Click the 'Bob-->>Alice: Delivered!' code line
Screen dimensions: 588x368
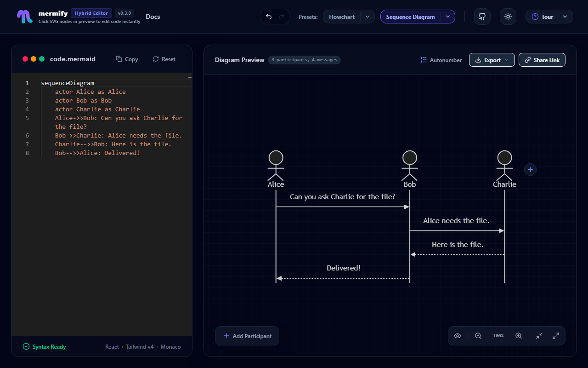coord(97,153)
